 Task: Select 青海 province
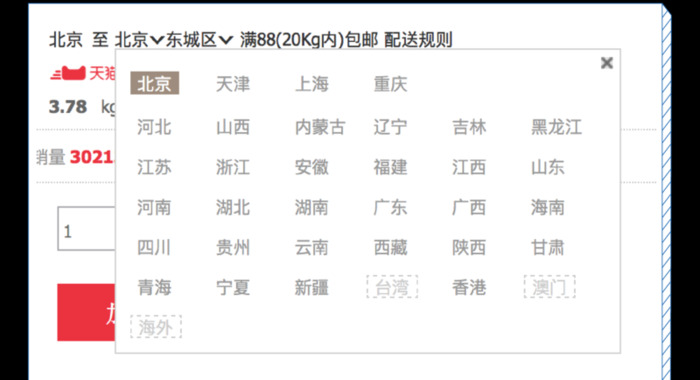coord(154,287)
